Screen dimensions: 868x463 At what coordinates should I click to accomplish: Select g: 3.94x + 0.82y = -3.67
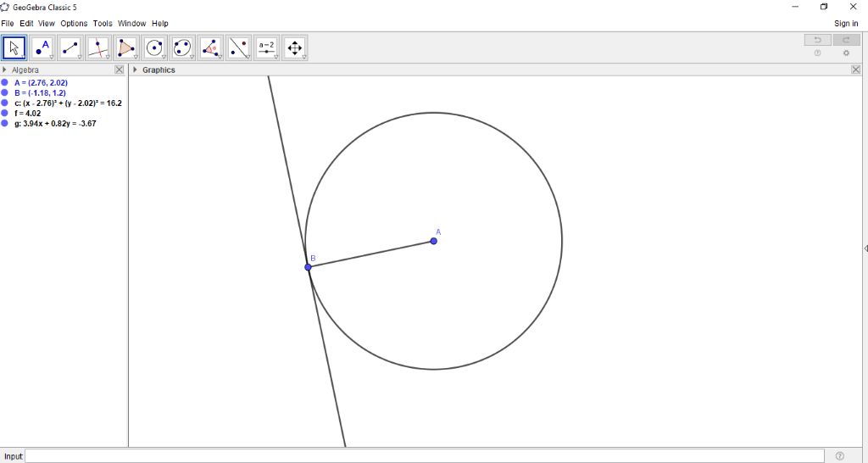[55, 123]
